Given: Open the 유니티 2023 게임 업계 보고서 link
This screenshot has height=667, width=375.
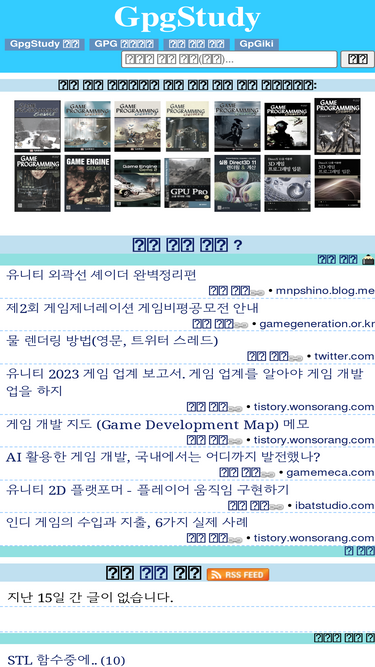Looking at the screenshot, I should click(x=185, y=382).
